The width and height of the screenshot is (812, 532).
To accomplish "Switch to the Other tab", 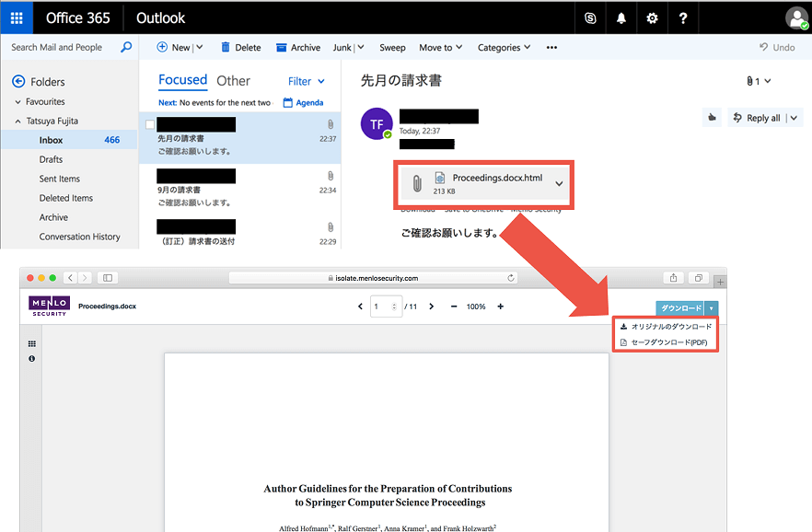I will 233,81.
